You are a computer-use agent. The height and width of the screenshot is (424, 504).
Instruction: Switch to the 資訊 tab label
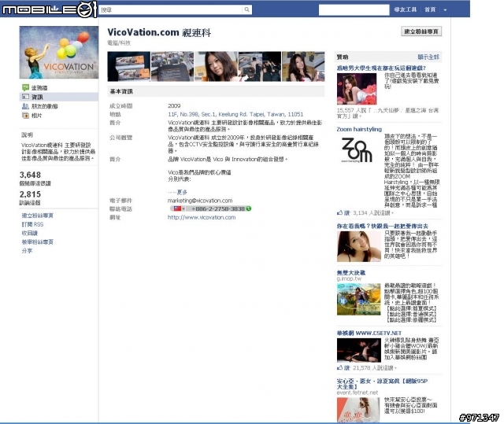pyautogui.click(x=37, y=97)
